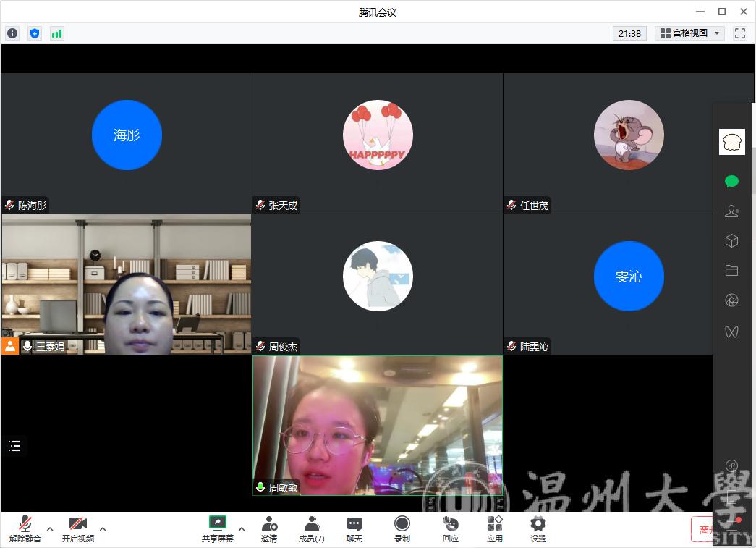Open the 回应 reactions icon
The height and width of the screenshot is (548, 756).
(451, 528)
